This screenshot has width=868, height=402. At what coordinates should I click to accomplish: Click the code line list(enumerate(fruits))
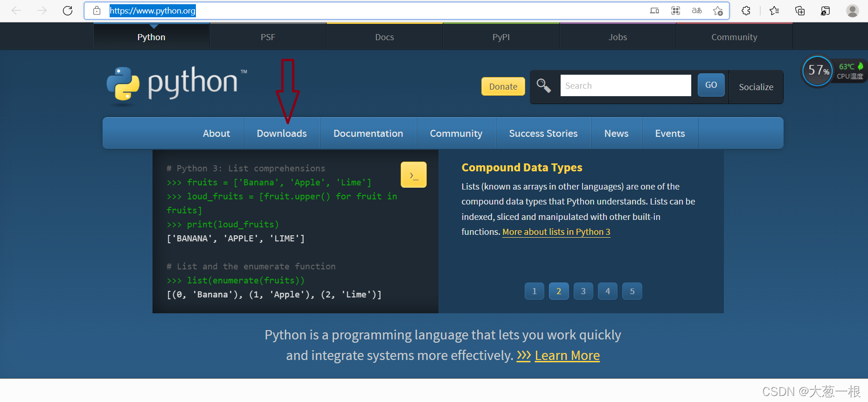(x=236, y=281)
